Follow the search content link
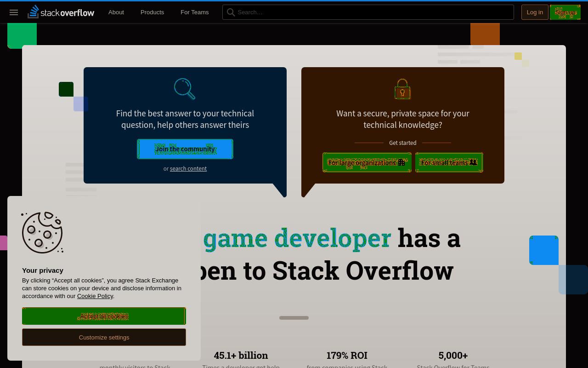Image resolution: width=588 pixels, height=368 pixels. click(x=188, y=169)
